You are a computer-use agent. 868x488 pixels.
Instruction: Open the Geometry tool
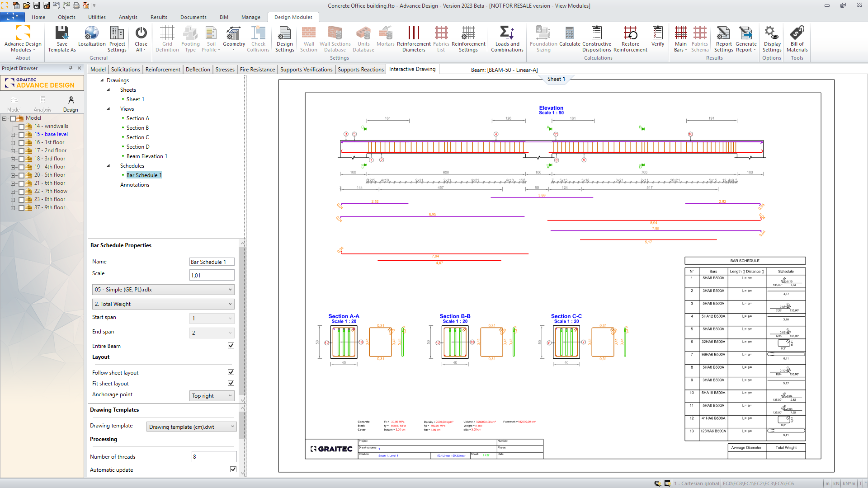coord(234,39)
